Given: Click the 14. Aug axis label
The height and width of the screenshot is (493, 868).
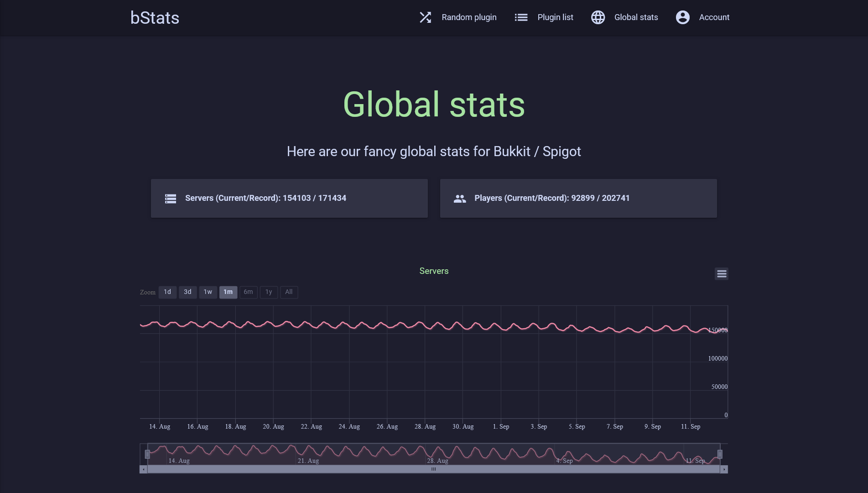Looking at the screenshot, I should (160, 426).
